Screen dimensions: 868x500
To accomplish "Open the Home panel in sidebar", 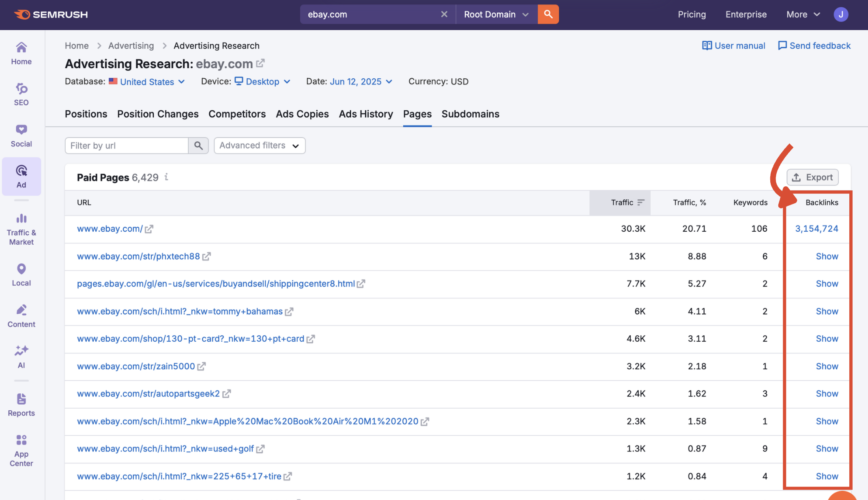I will [x=21, y=53].
